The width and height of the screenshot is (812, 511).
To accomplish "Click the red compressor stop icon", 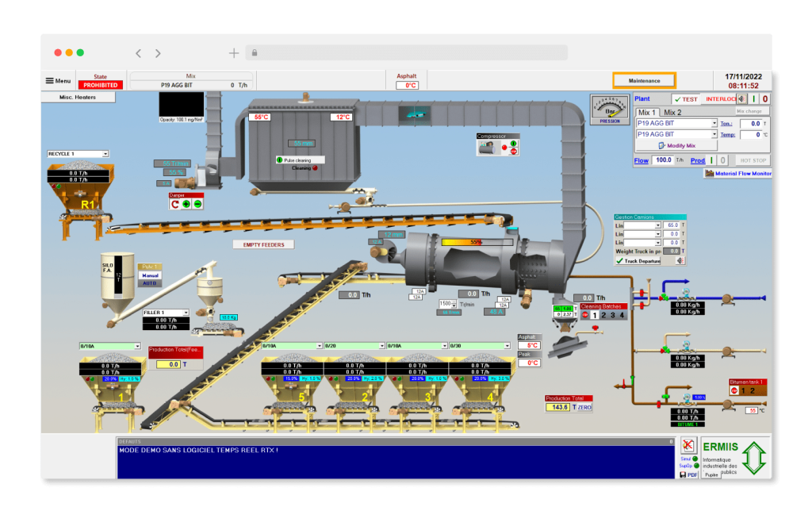I will coord(513,152).
